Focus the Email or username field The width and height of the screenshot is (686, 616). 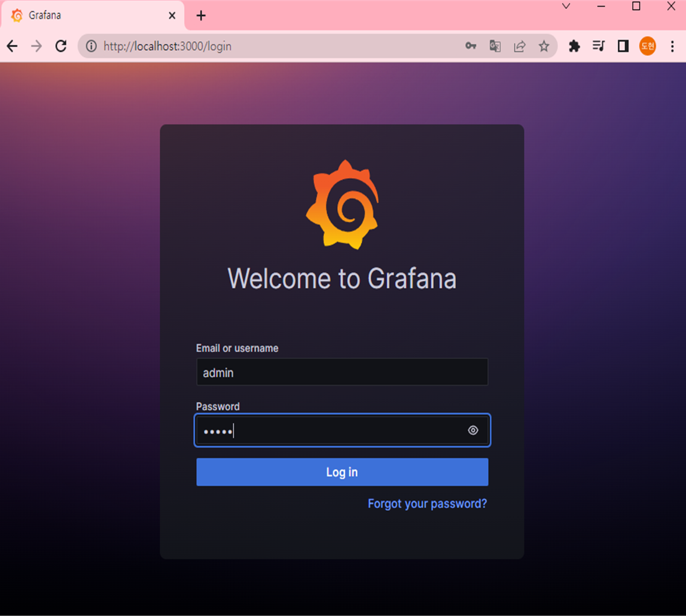click(x=342, y=372)
